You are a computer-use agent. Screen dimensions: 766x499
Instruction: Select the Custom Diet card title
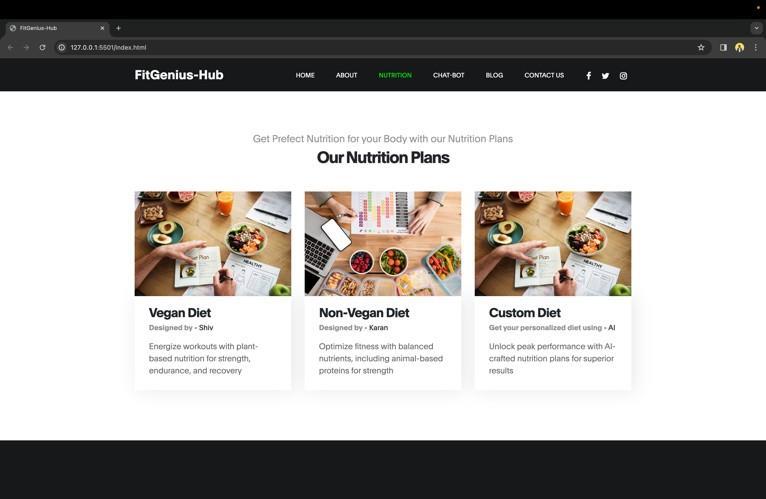[x=525, y=313]
